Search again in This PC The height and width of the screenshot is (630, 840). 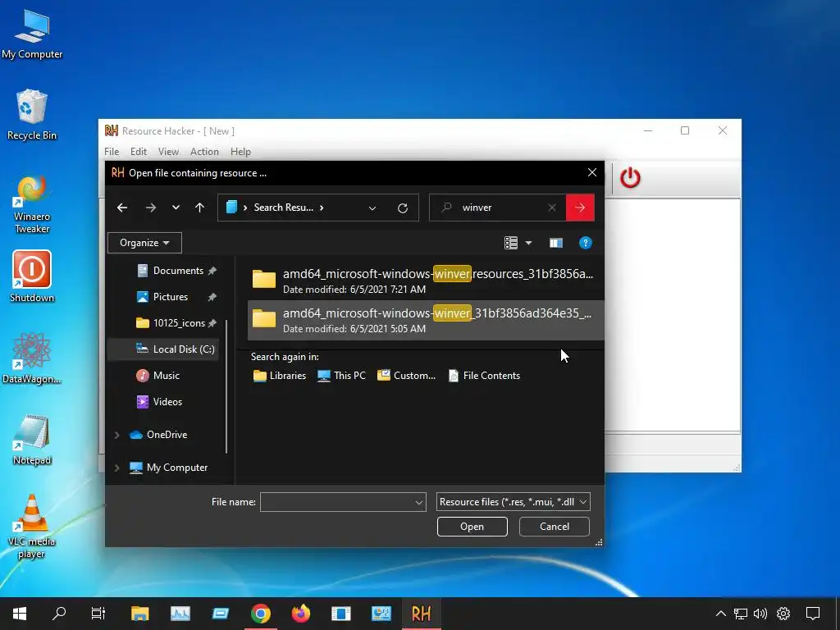coord(342,376)
